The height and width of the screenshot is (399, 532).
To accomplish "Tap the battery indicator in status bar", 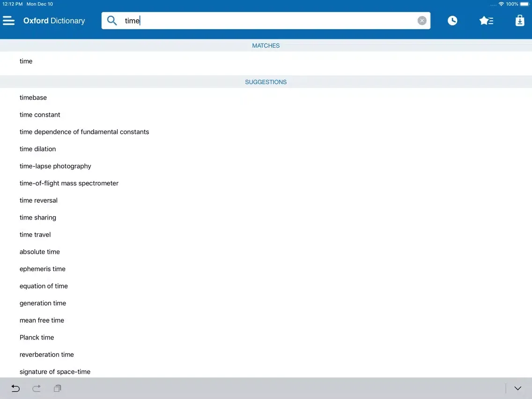I will (525, 4).
